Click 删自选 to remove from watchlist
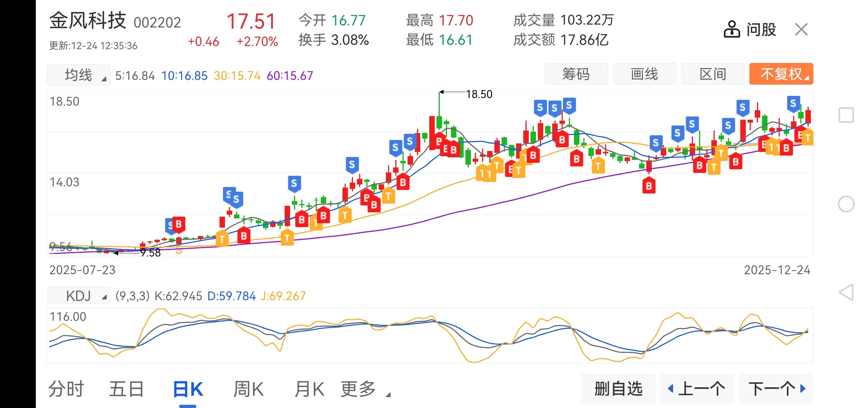This screenshot has height=408, width=868. (618, 388)
